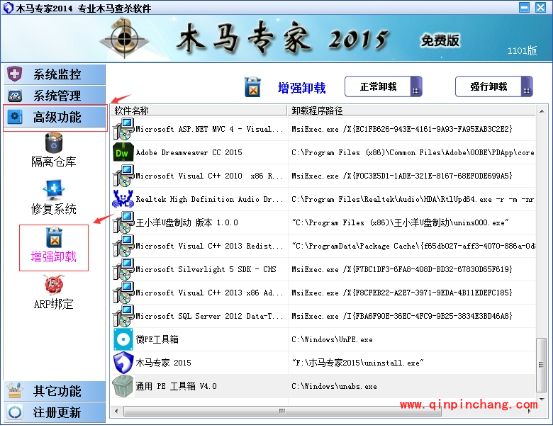Click the 王小洋U盘制动 installer icon
This screenshot has height=426, width=553.
click(x=123, y=222)
